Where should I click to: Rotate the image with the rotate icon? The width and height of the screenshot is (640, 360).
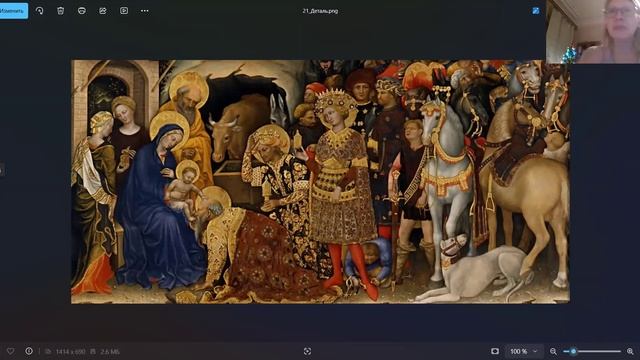coord(40,11)
